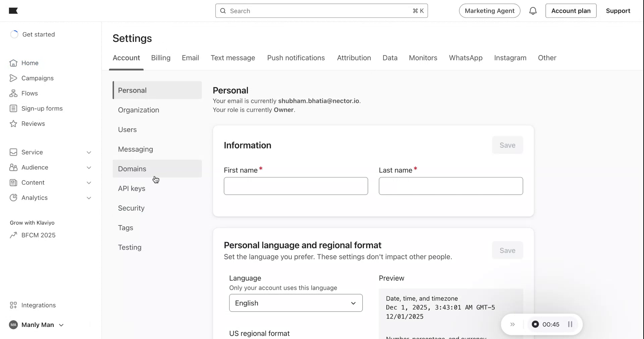Click the BFCM 2025 trend icon

click(x=13, y=235)
